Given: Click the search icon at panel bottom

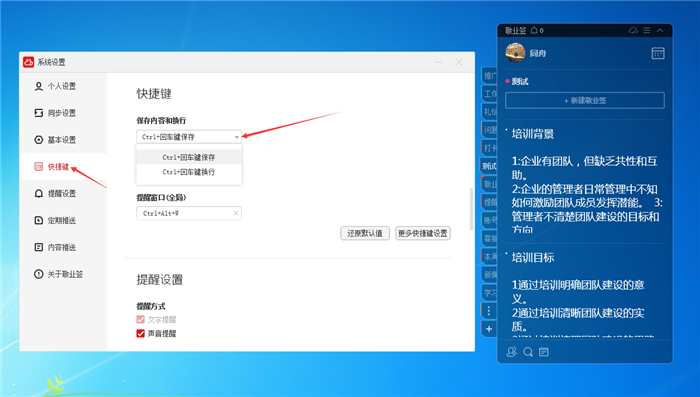Looking at the screenshot, I should (528, 352).
